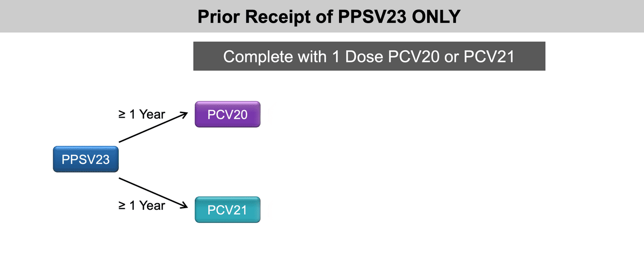Click the "Prior Receipt of PPSV23 ONLY" title
Viewport: 644px width, 261px height.
[x=329, y=17]
